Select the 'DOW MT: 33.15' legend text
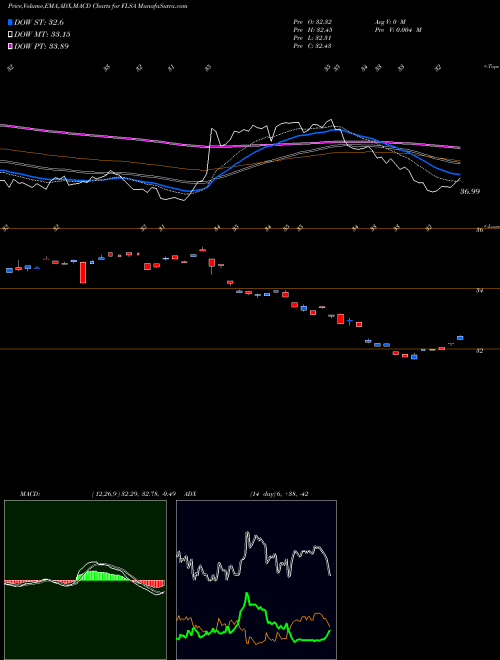500x660 pixels. click(x=42, y=35)
